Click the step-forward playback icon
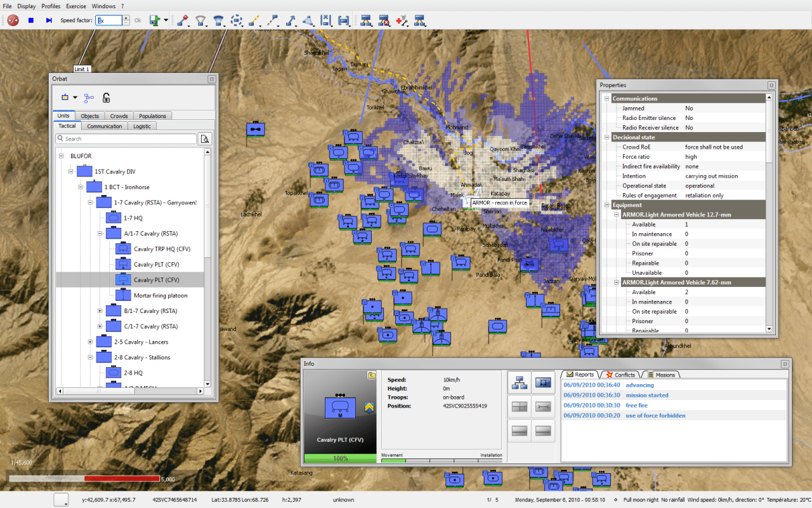Screen dimensions: 812x508 click(49, 20)
